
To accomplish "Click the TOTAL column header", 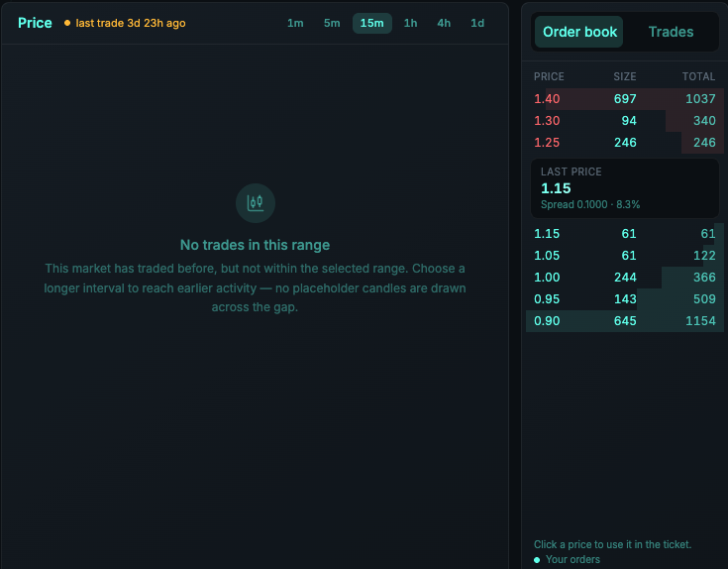I will click(698, 76).
